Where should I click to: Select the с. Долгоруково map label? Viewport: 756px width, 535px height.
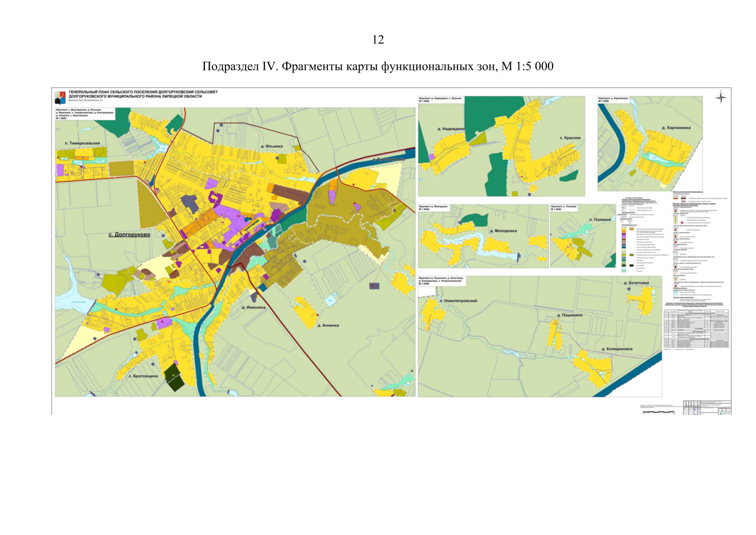pyautogui.click(x=129, y=235)
